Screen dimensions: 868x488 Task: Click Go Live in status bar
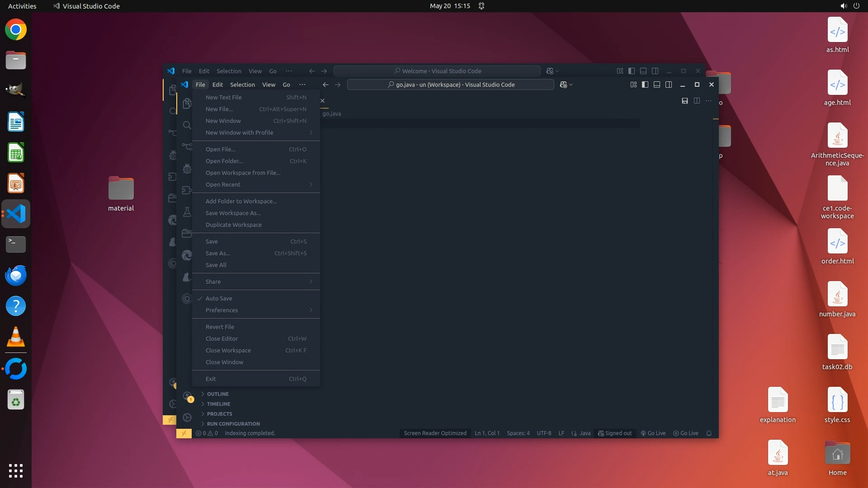(x=653, y=433)
